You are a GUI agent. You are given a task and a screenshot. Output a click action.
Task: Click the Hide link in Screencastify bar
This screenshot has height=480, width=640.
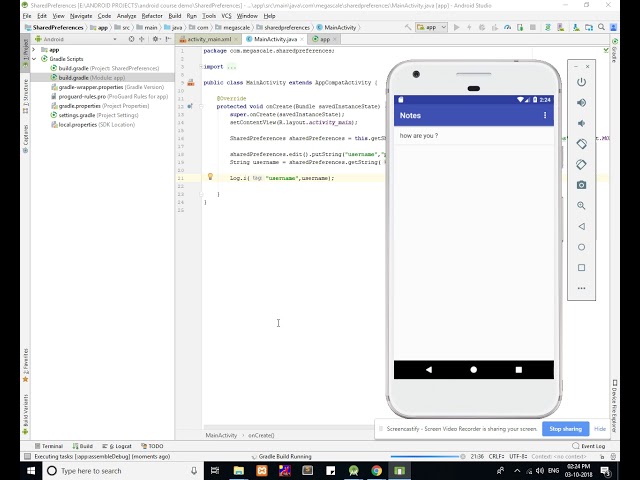600,429
